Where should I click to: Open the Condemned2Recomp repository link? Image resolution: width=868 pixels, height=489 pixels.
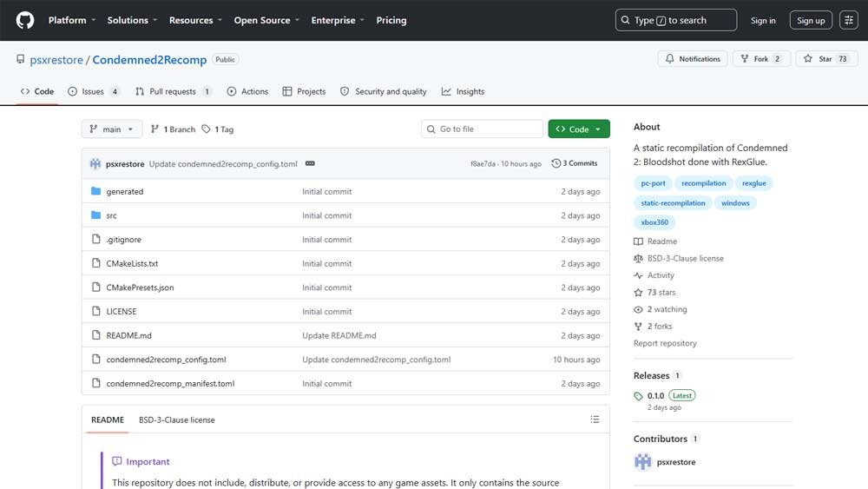[x=149, y=60]
